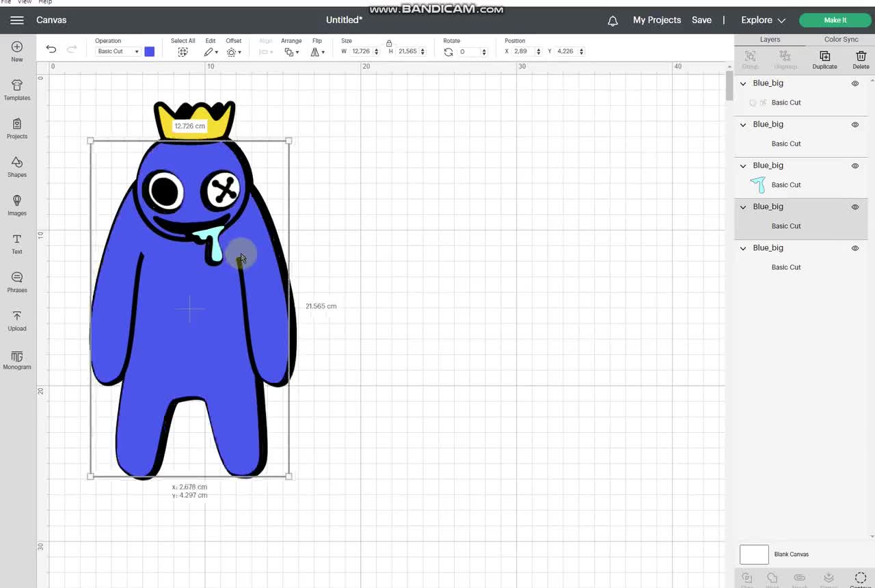Open the Explore machine dropdown
875x588 pixels.
(x=764, y=21)
